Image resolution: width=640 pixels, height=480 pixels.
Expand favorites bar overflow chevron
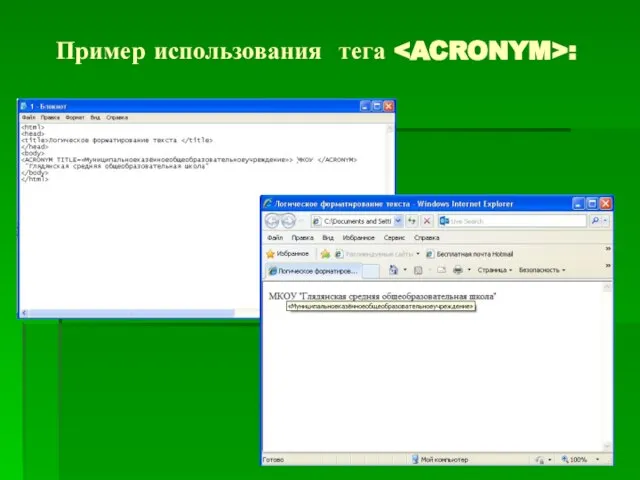coord(608,249)
